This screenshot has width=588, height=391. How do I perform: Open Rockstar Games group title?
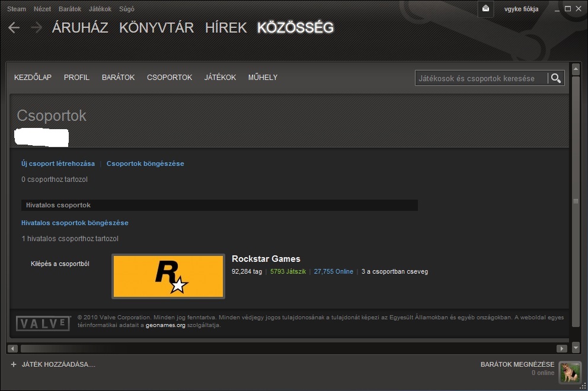coord(266,259)
